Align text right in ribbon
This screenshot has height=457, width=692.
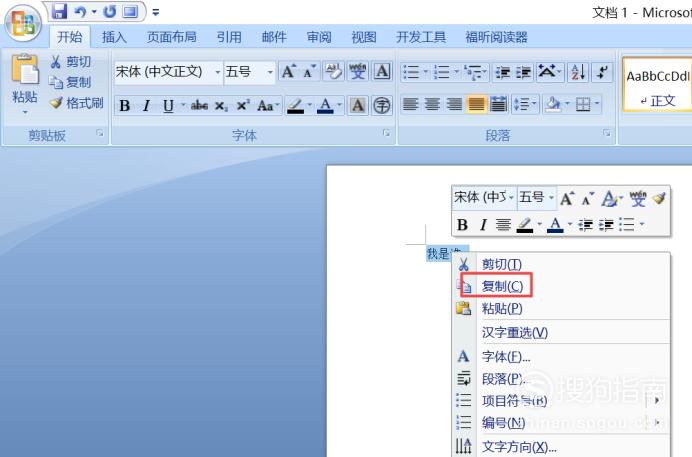coord(455,105)
